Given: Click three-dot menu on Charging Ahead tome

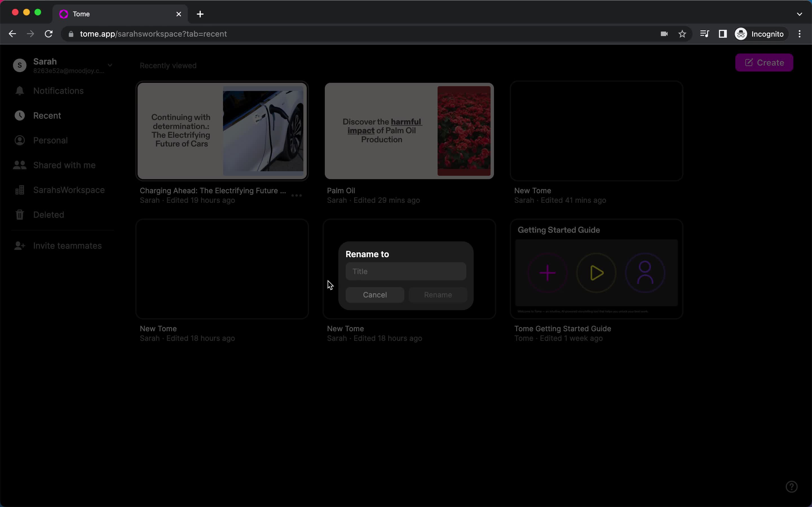Looking at the screenshot, I should click(296, 195).
